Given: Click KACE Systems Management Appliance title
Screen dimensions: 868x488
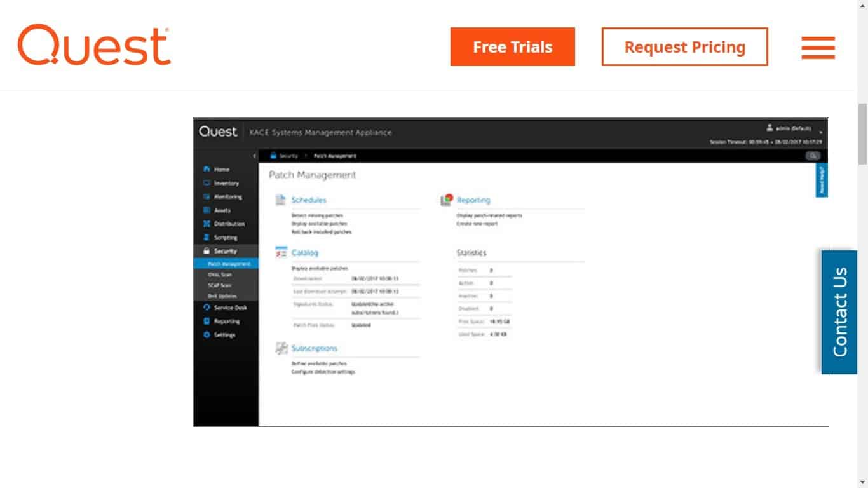Looking at the screenshot, I should 320,133.
